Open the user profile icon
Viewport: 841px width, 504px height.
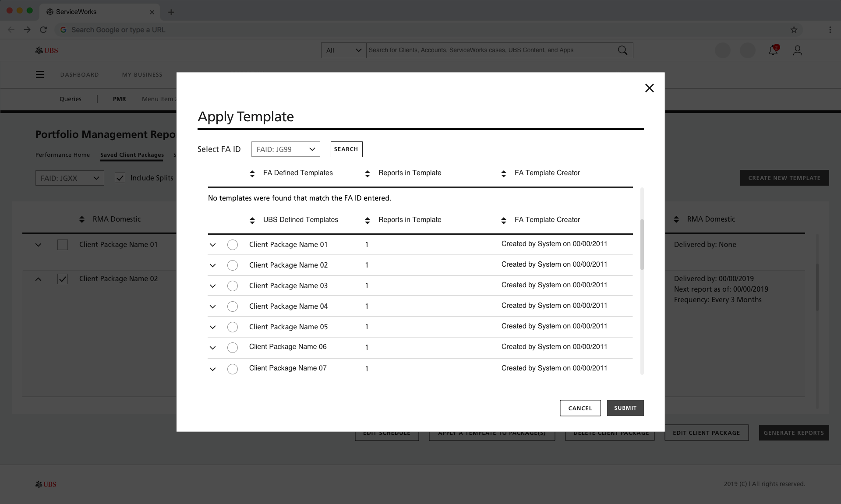pos(797,50)
